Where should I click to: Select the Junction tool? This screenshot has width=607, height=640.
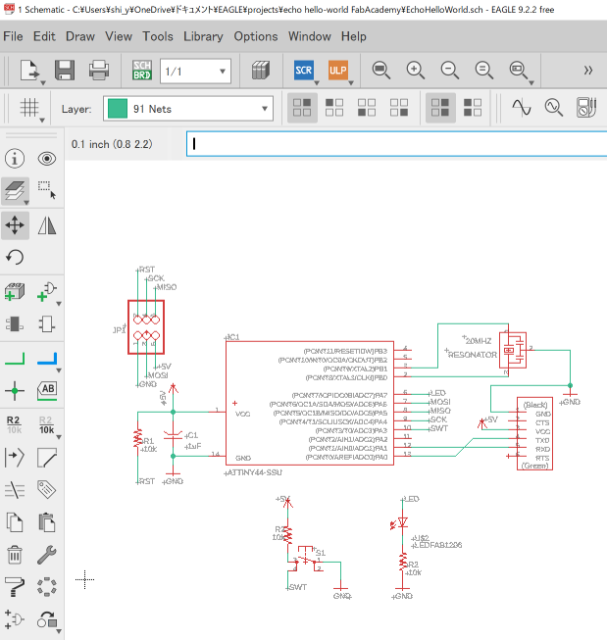15,391
